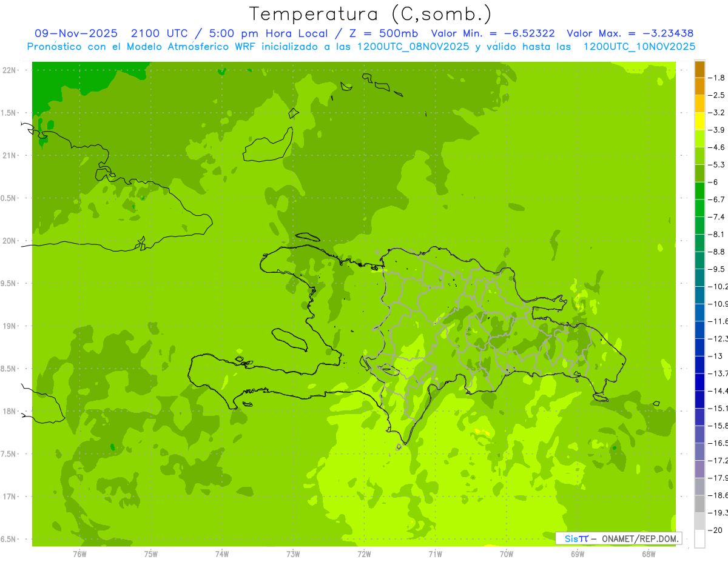The height and width of the screenshot is (562, 728).
Task: Click the '20N' latitude label
Action: (10, 241)
